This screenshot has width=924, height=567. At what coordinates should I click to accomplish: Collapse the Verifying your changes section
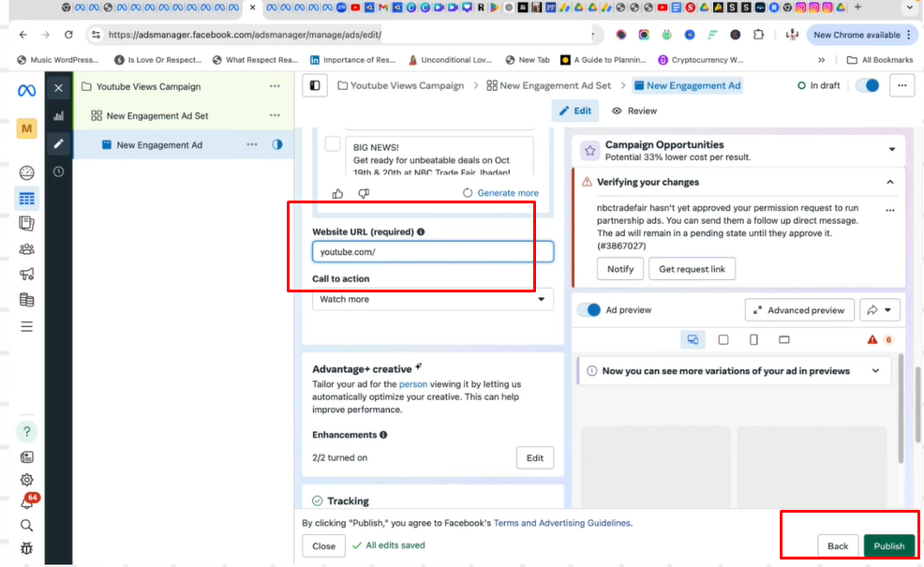click(890, 182)
